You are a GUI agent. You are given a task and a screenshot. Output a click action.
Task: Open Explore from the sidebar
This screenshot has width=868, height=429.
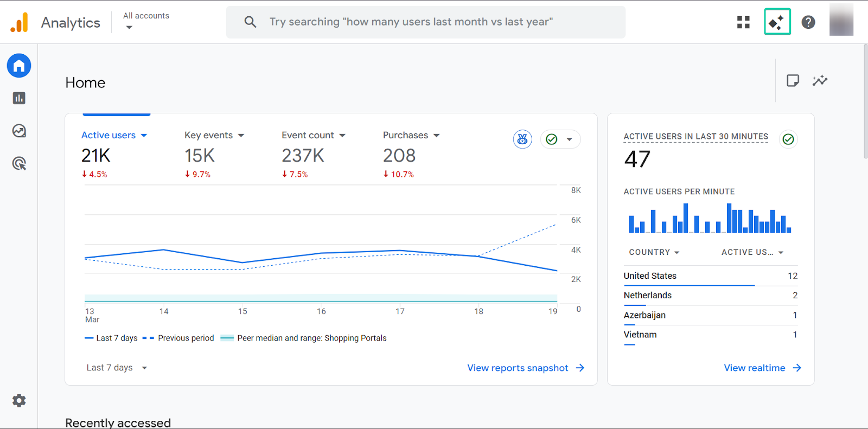19,131
